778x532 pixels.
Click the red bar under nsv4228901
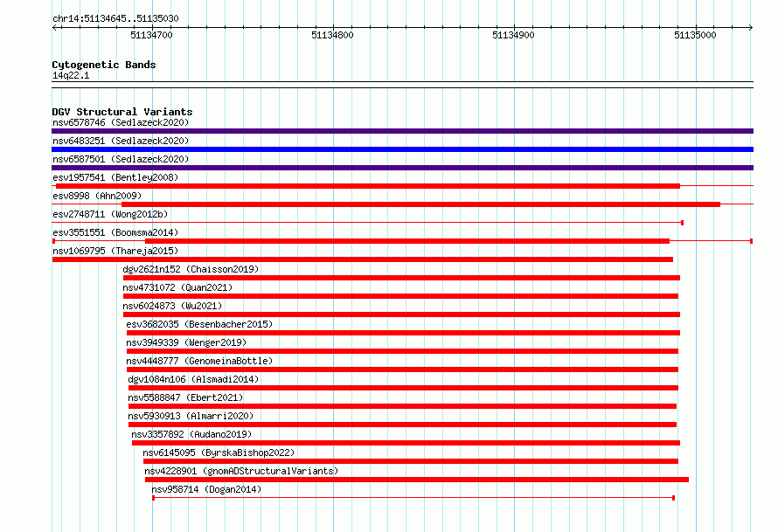pyautogui.click(x=417, y=480)
